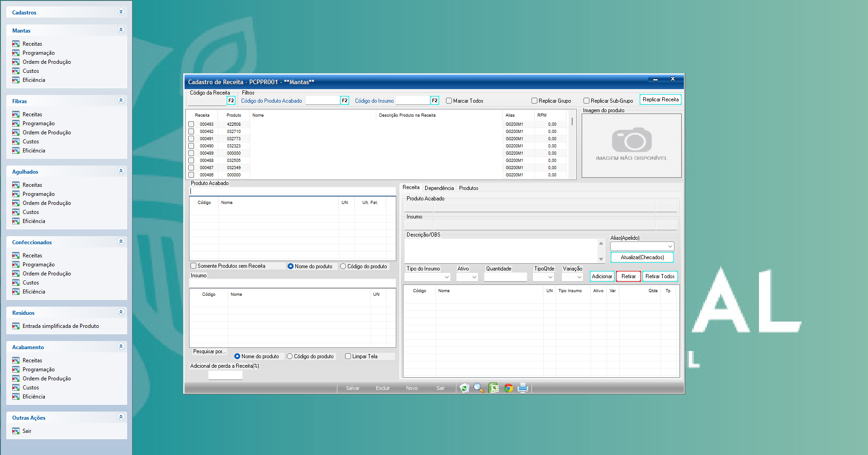Open Entrada simplificada de Produto
The image size is (868, 455).
(x=61, y=326)
